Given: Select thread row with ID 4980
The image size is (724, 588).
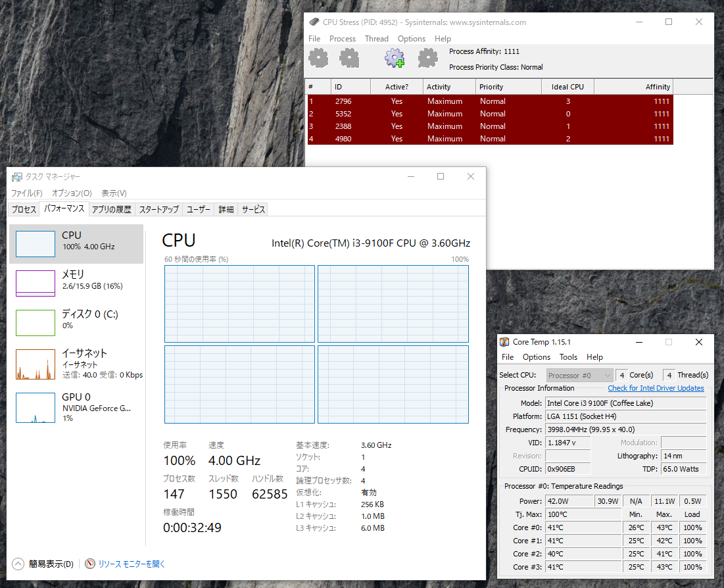Looking at the screenshot, I should pos(491,139).
